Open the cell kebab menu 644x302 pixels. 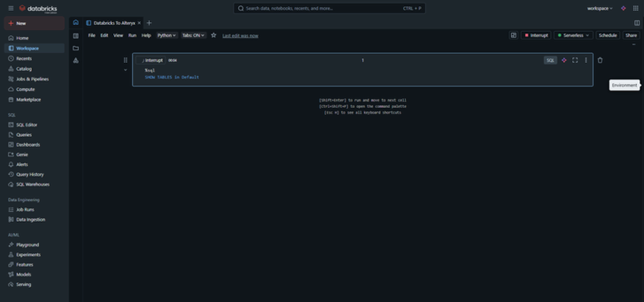(586, 61)
